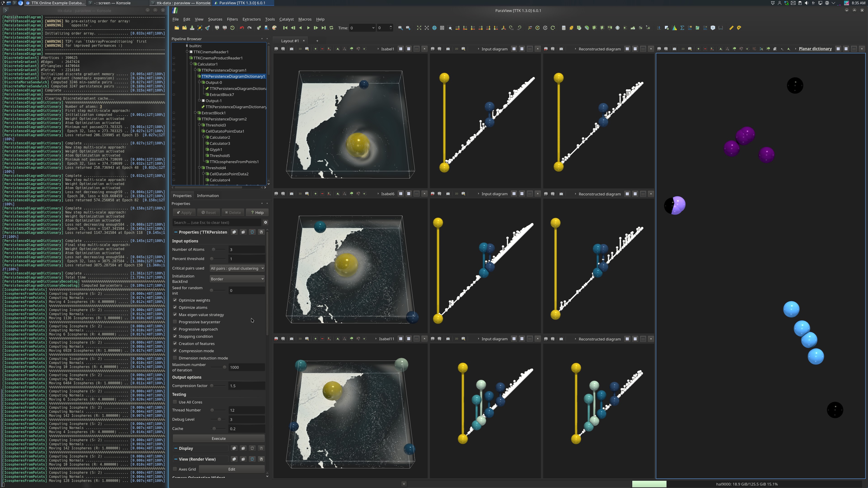
Task: Apply the Warp By Scalar filter icon
Action: [633, 28]
